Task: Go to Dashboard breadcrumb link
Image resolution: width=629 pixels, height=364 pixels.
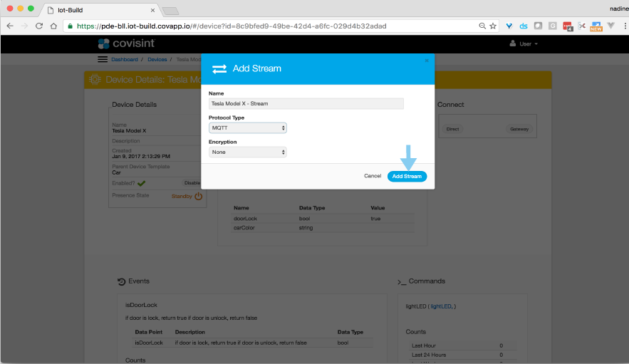Action: point(125,60)
